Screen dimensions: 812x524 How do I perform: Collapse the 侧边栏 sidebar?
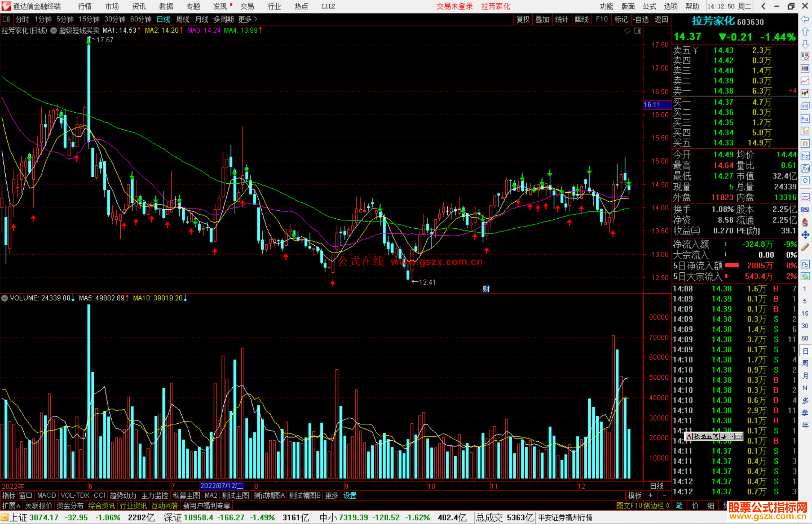click(657, 506)
